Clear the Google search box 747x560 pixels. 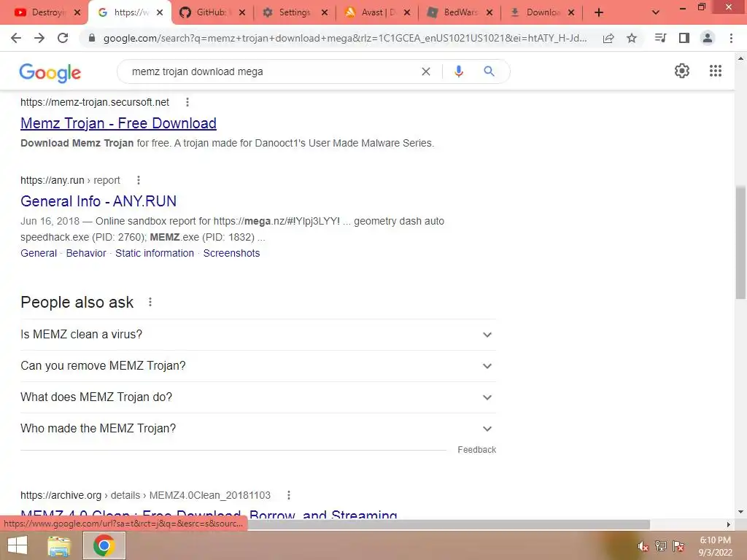click(426, 71)
